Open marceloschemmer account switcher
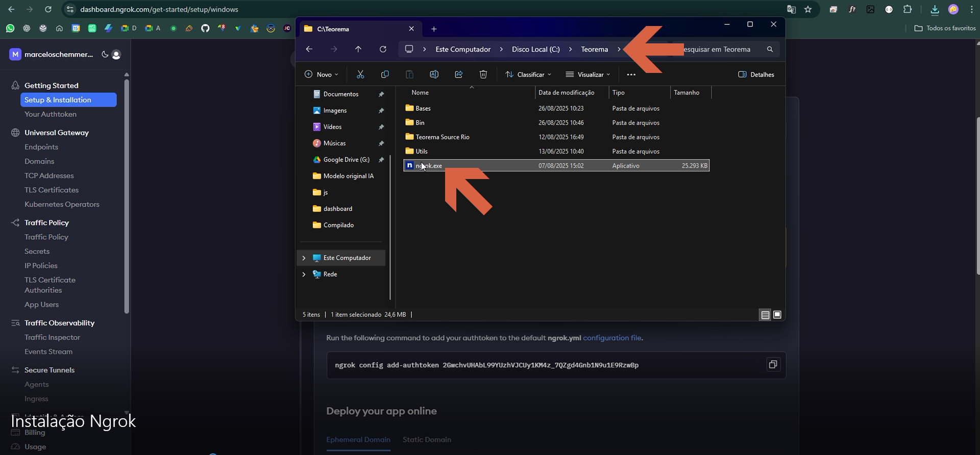This screenshot has width=980, height=455. coord(51,54)
